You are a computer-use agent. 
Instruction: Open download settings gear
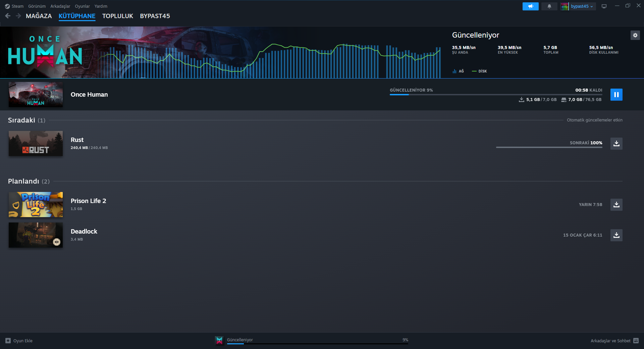click(x=635, y=35)
